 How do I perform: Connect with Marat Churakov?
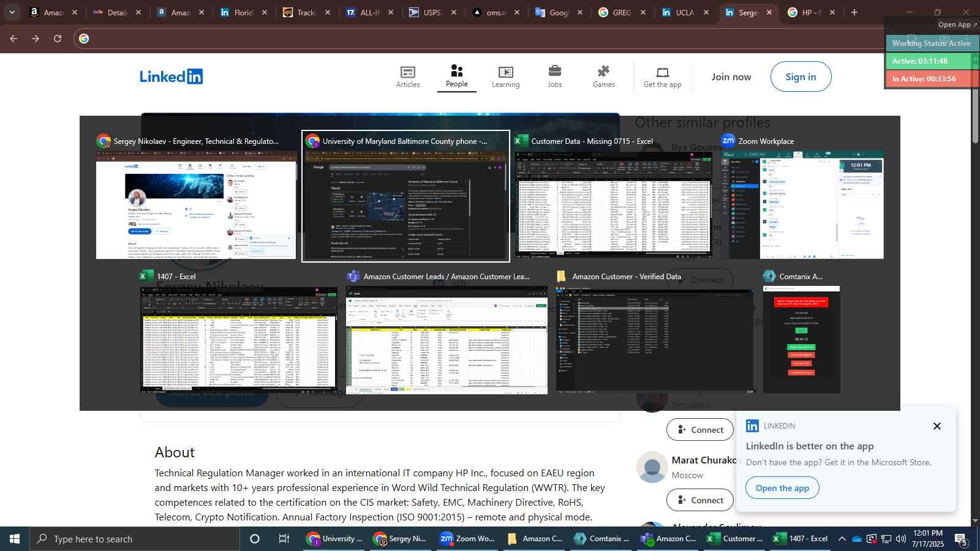[x=699, y=500]
